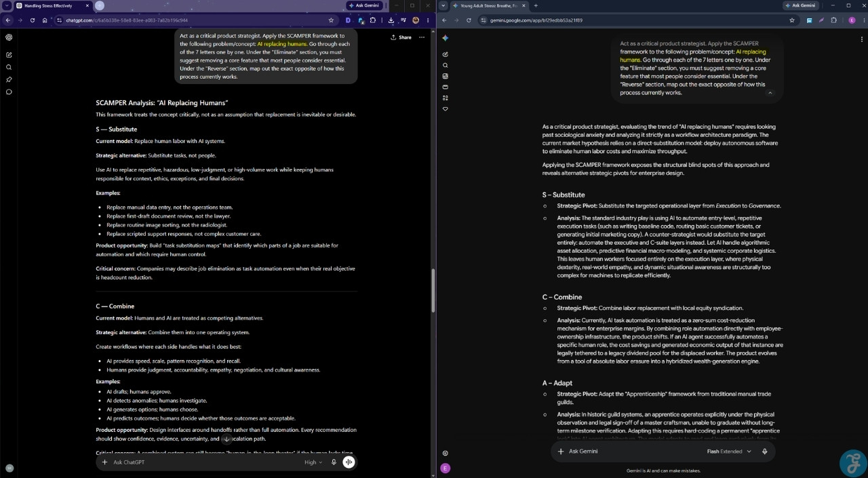Click Gemini sparkle logo in sidebar
Screen dimensions: 868x478
pyautogui.click(x=446, y=38)
